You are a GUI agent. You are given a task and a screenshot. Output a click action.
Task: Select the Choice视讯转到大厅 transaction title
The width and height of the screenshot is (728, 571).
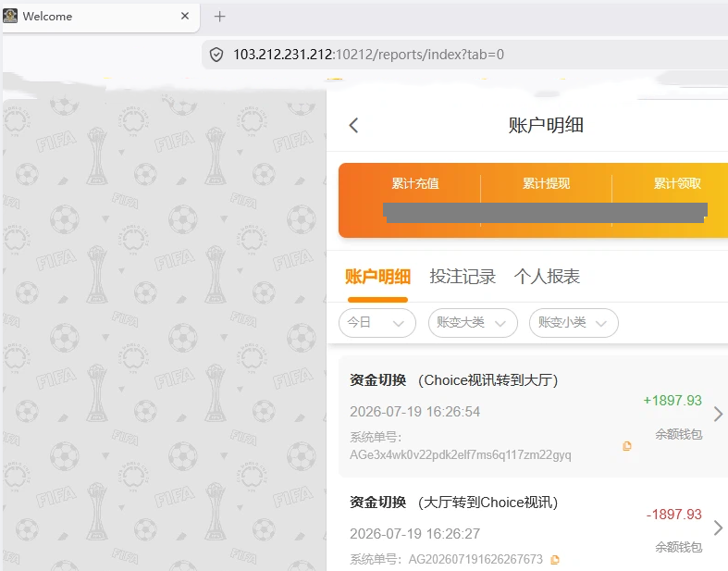point(488,380)
